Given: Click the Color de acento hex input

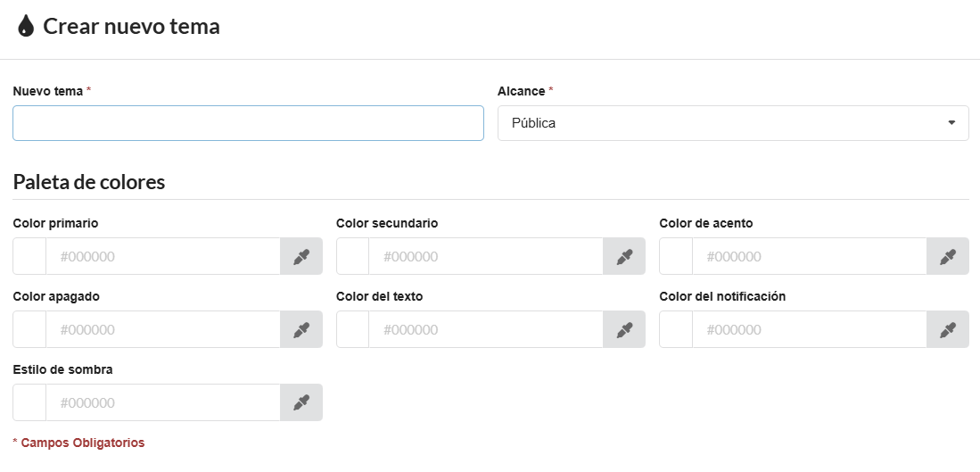Looking at the screenshot, I should click(809, 257).
